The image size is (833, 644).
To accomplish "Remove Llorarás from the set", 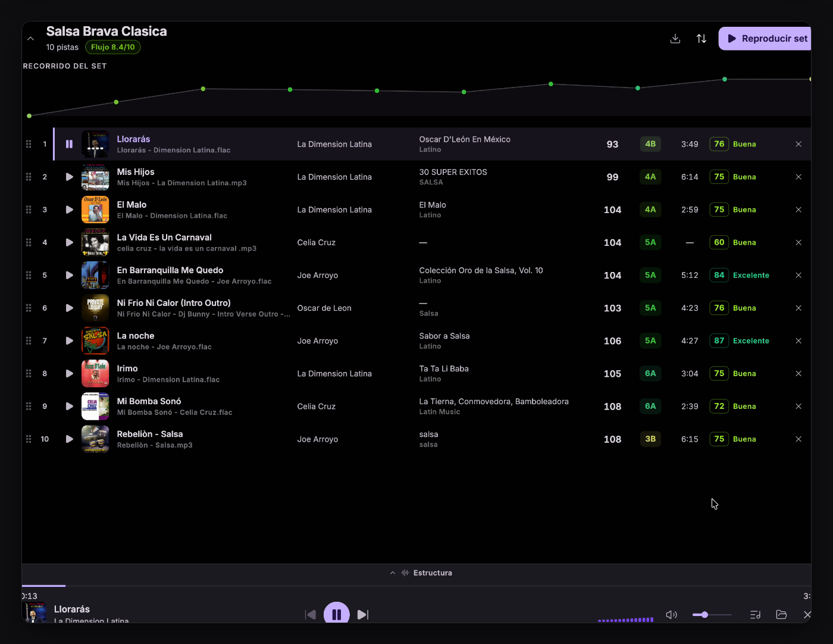I will (798, 144).
